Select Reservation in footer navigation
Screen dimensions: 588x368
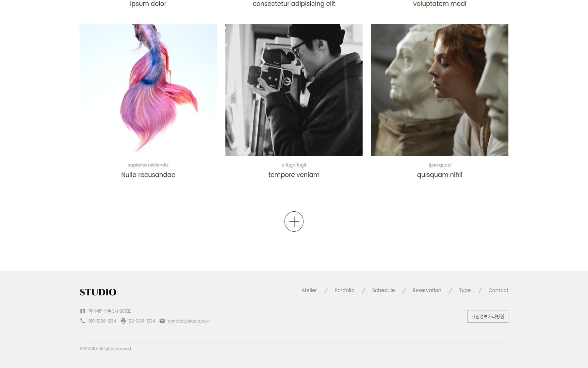click(x=427, y=290)
